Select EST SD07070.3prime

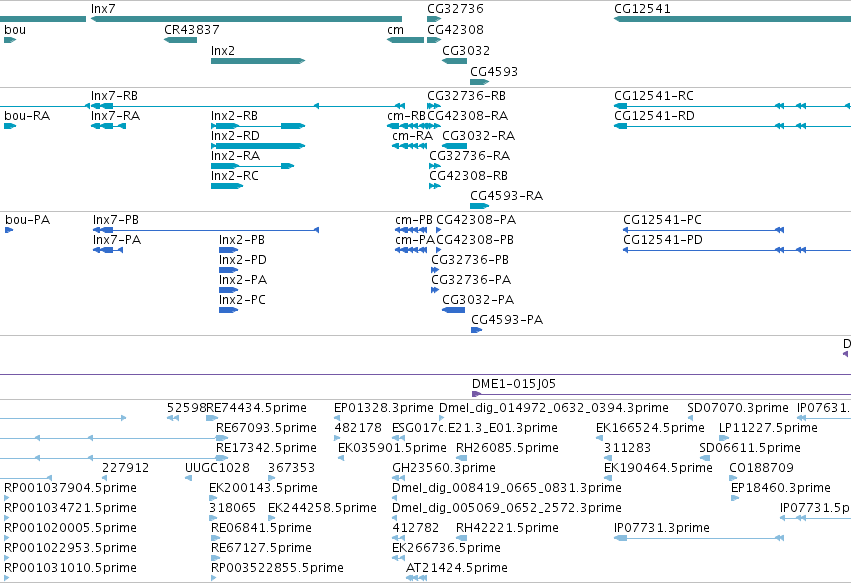click(690, 418)
